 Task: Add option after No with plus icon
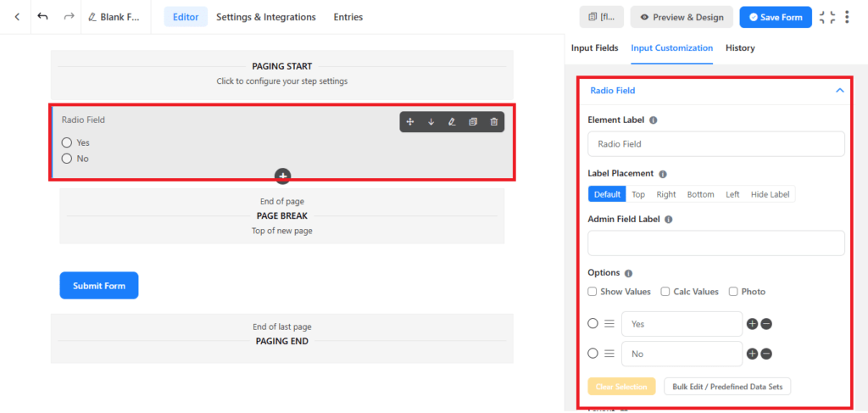click(752, 354)
